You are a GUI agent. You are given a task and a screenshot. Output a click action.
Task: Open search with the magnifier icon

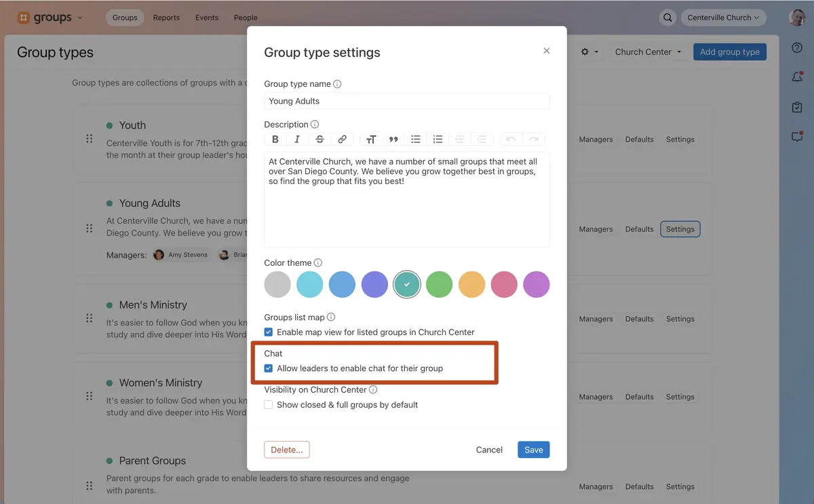coord(668,18)
